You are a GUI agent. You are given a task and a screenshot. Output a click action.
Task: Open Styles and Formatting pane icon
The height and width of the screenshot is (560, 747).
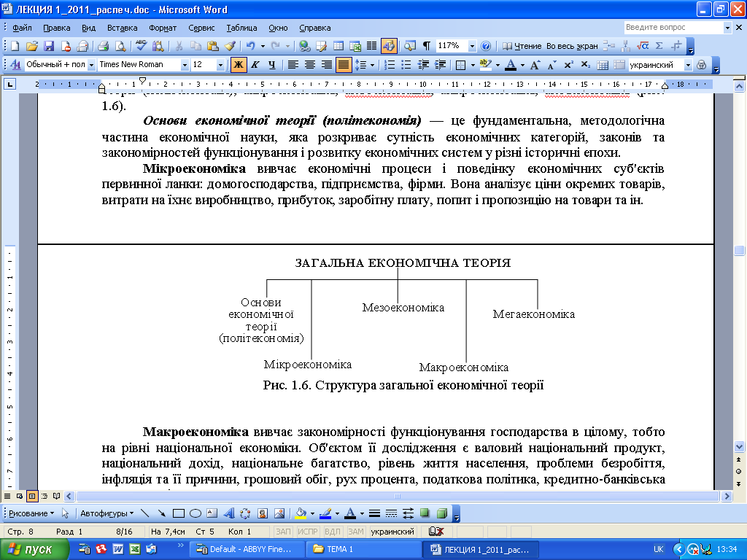(x=15, y=64)
